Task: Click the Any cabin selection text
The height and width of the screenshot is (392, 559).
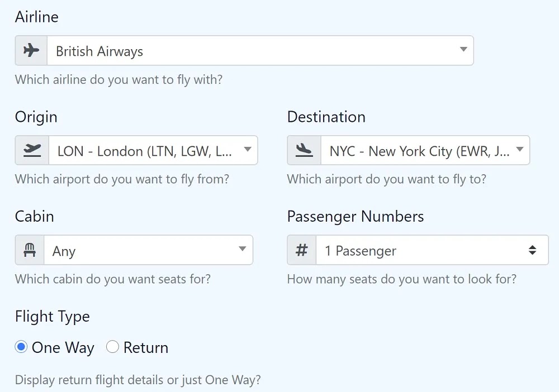Action: pyautogui.click(x=64, y=251)
